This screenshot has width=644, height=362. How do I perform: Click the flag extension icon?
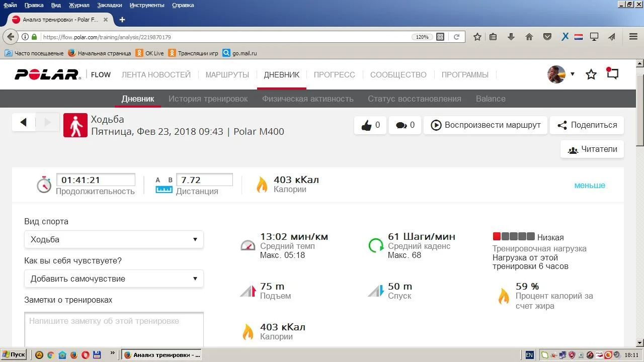coord(579,37)
